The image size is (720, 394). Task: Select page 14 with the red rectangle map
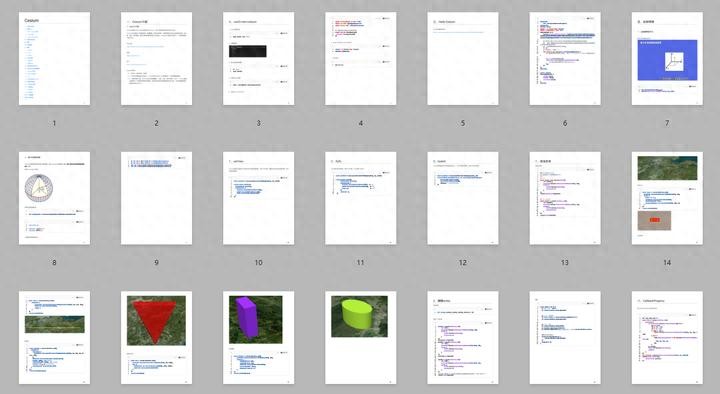click(x=667, y=198)
